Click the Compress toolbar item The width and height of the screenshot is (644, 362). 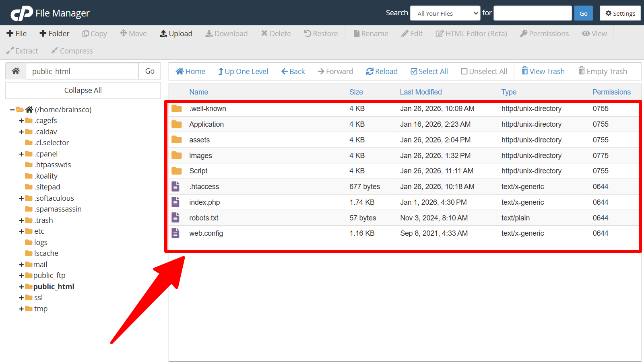coord(72,51)
